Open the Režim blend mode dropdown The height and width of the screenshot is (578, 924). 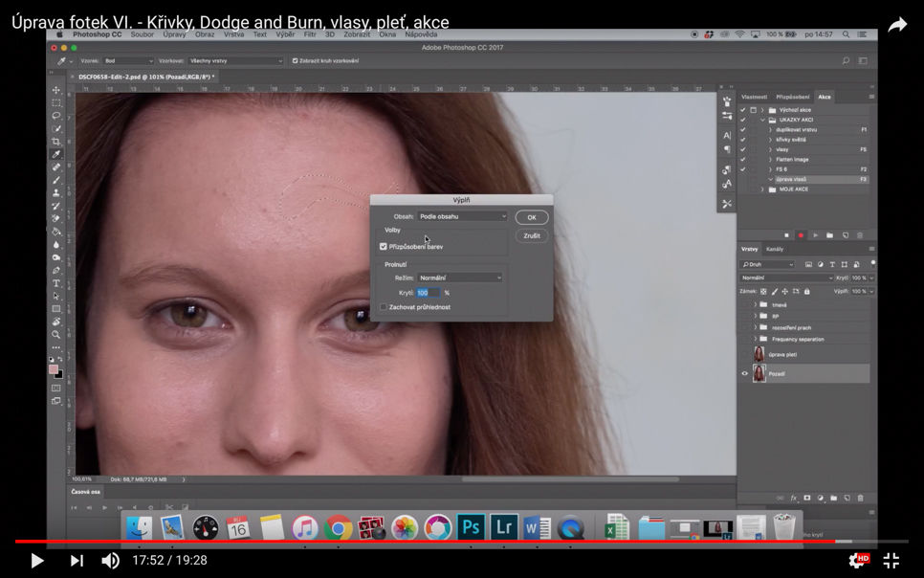[460, 278]
